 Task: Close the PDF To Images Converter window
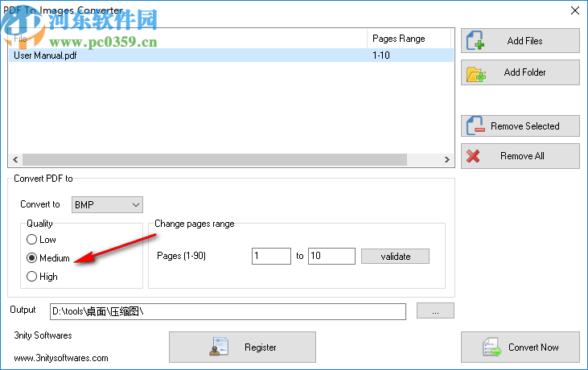coord(575,10)
